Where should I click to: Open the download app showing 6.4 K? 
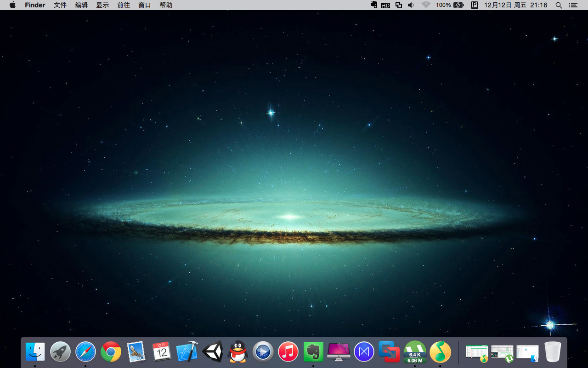[415, 352]
